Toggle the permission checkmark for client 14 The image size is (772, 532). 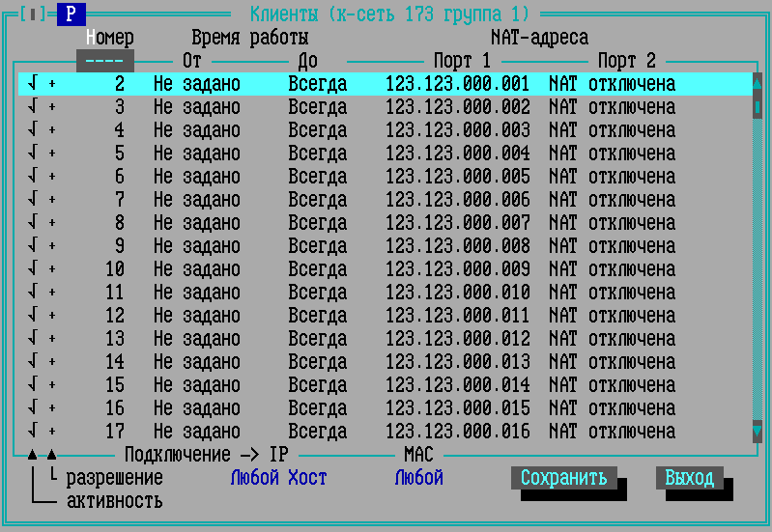(33, 362)
